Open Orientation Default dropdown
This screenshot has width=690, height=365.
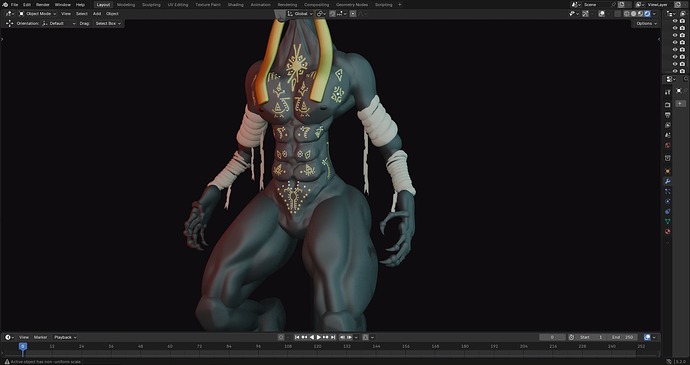[59, 23]
